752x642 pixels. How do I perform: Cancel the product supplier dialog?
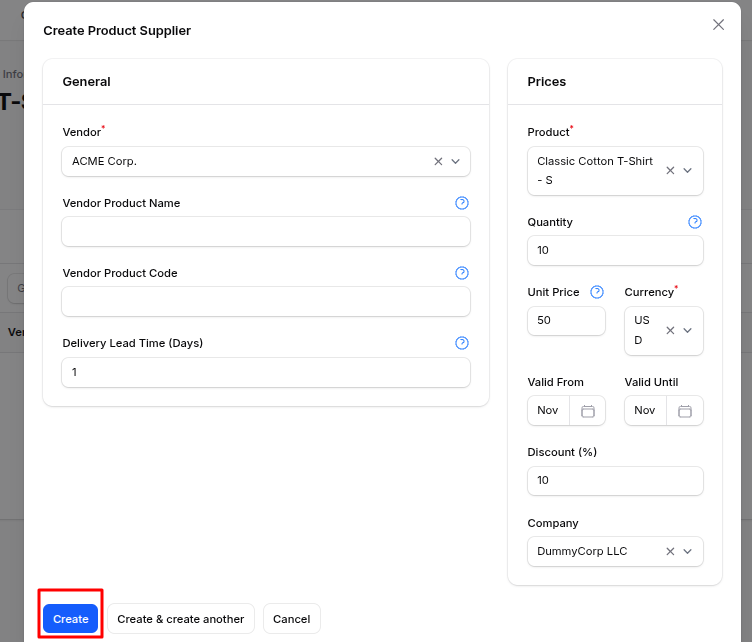(x=292, y=619)
